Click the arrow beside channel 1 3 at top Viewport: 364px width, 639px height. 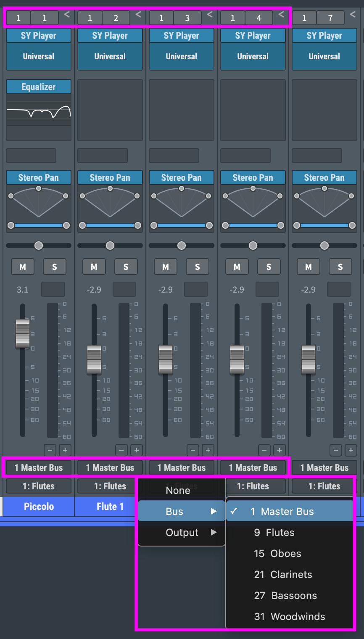(209, 15)
